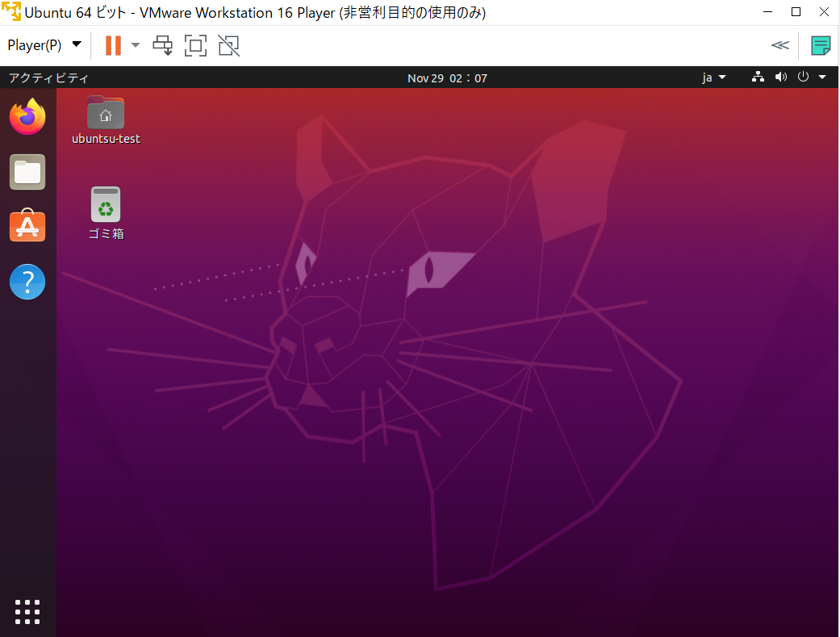The height and width of the screenshot is (637, 840).
Task: Click the volume speaker icon
Action: 781,78
